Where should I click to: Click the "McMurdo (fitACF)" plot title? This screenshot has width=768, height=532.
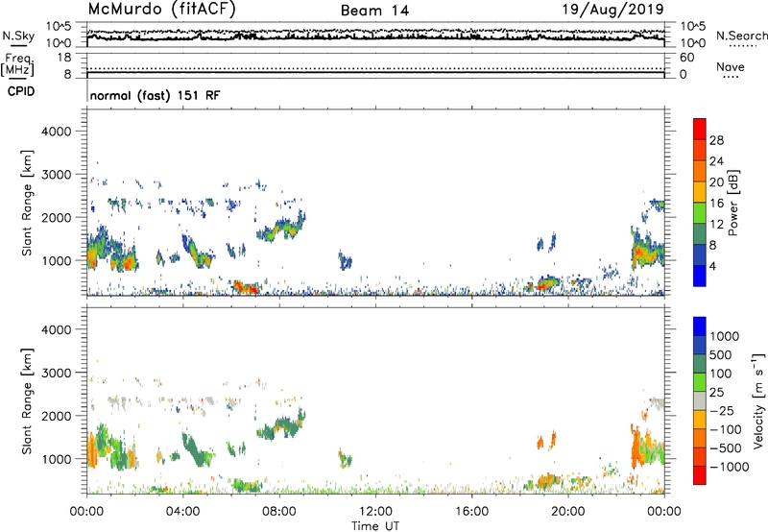[x=161, y=10]
